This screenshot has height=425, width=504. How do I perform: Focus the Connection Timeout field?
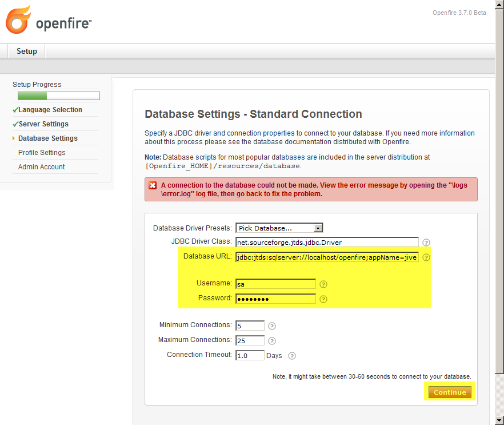pos(250,356)
